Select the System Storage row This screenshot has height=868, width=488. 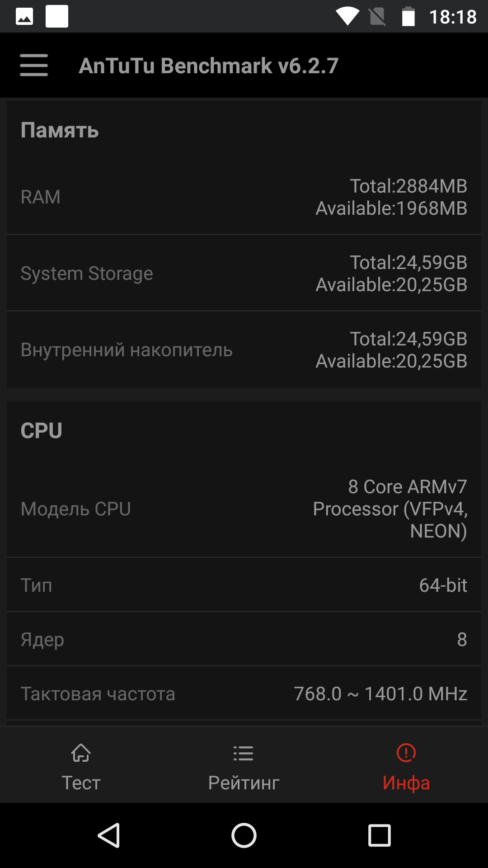point(244,274)
